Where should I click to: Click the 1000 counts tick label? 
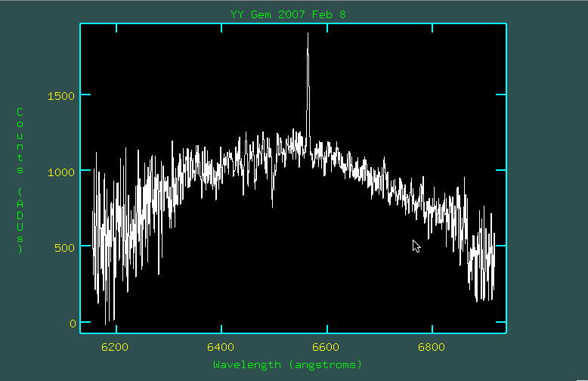(61, 172)
